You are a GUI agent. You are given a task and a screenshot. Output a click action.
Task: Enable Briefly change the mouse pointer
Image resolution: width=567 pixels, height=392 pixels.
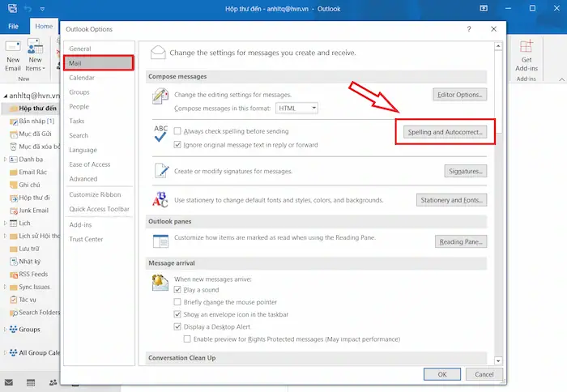[x=177, y=302]
